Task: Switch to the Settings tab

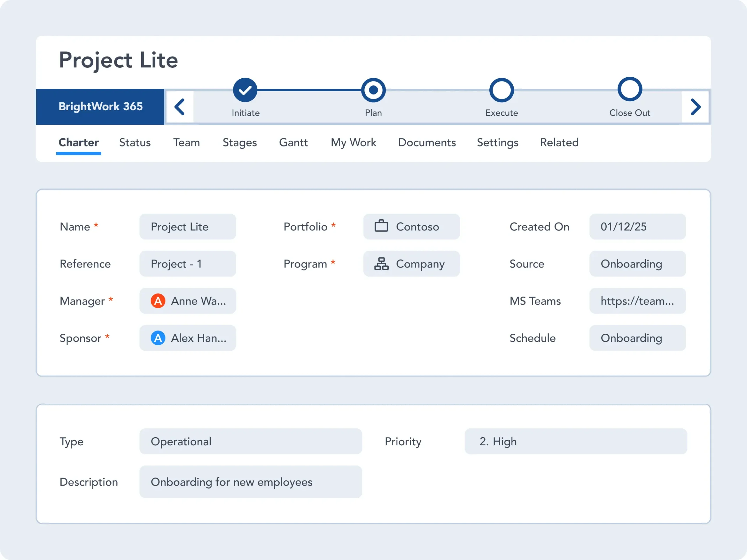Action: pos(498,142)
